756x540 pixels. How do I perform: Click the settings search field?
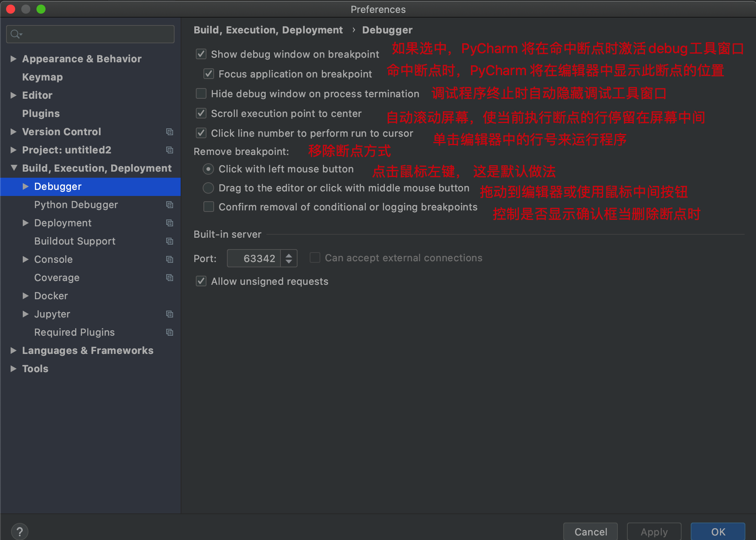point(90,34)
